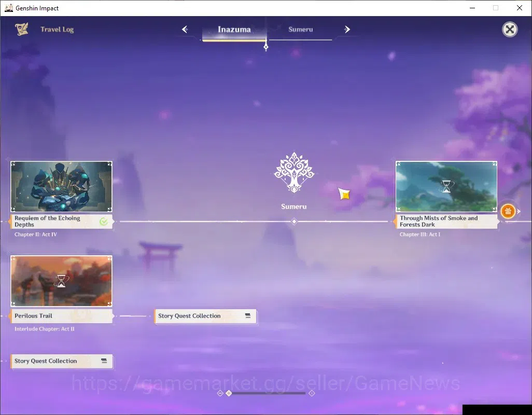Screen dimensions: 532x415
Task: Close the Travel Log with the X button
Action: tap(510, 30)
